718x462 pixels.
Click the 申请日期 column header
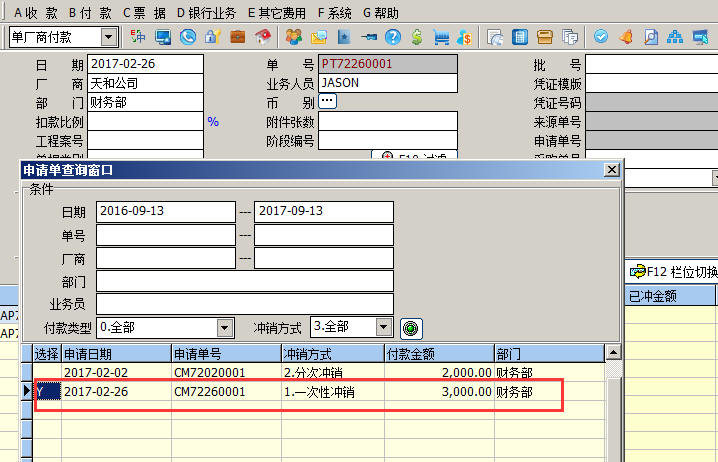(116, 353)
